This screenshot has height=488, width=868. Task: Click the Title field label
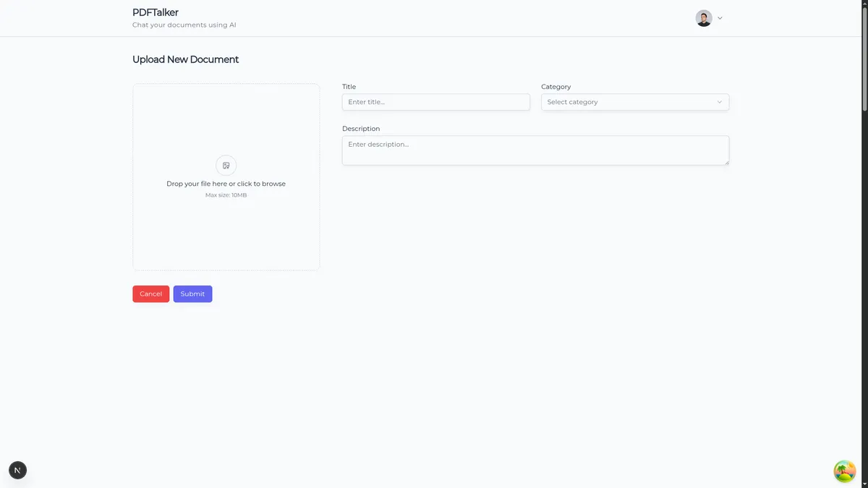tap(349, 87)
